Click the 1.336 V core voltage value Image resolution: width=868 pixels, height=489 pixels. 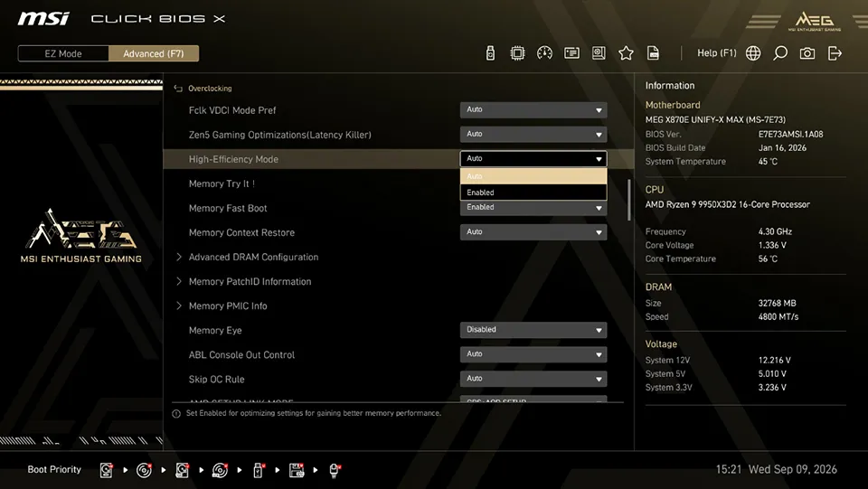772,245
